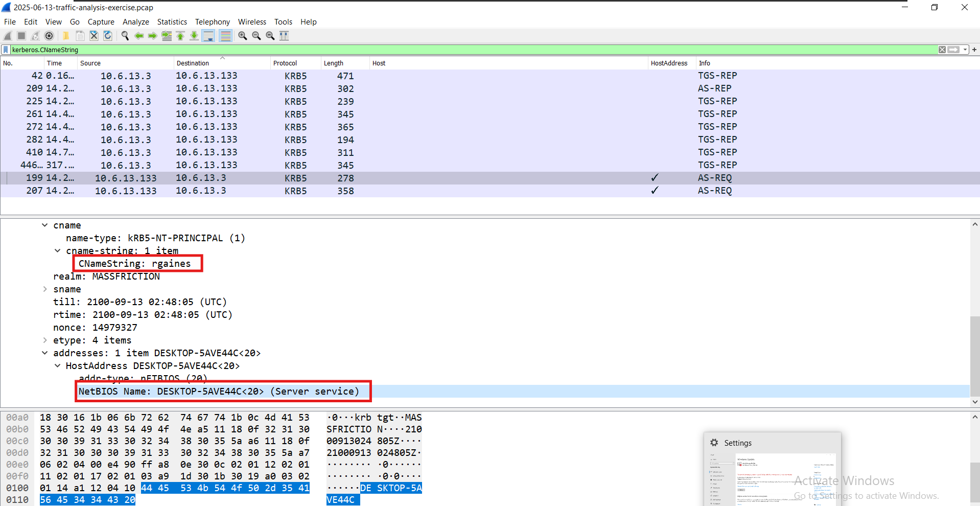Open the Statistics menu
The image size is (980, 506).
click(x=172, y=22)
